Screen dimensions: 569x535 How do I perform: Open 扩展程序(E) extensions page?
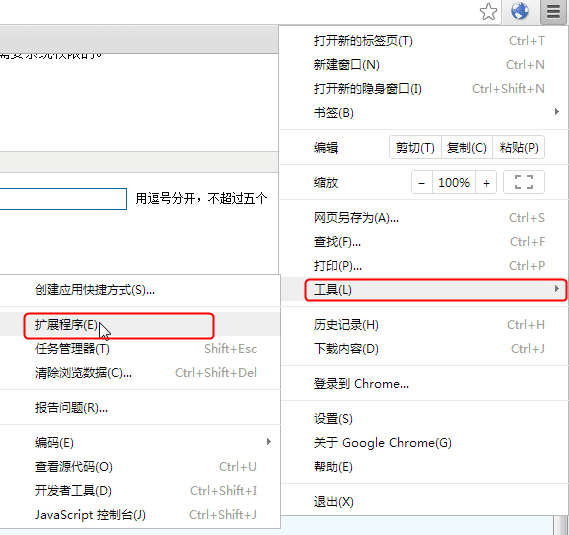(140, 324)
